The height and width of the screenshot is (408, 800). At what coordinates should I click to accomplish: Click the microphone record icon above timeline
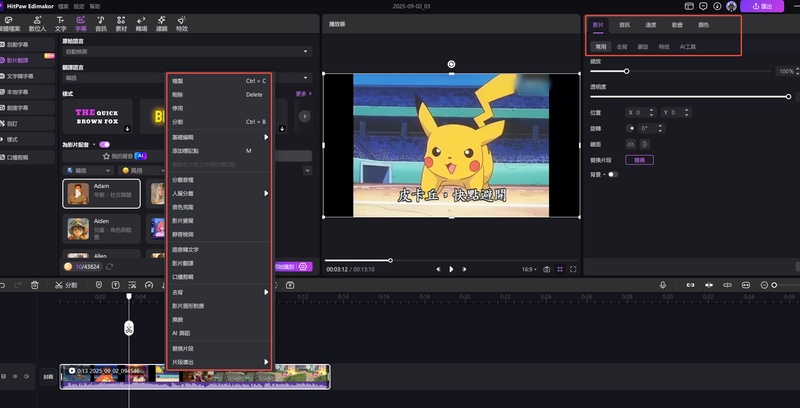tap(662, 285)
